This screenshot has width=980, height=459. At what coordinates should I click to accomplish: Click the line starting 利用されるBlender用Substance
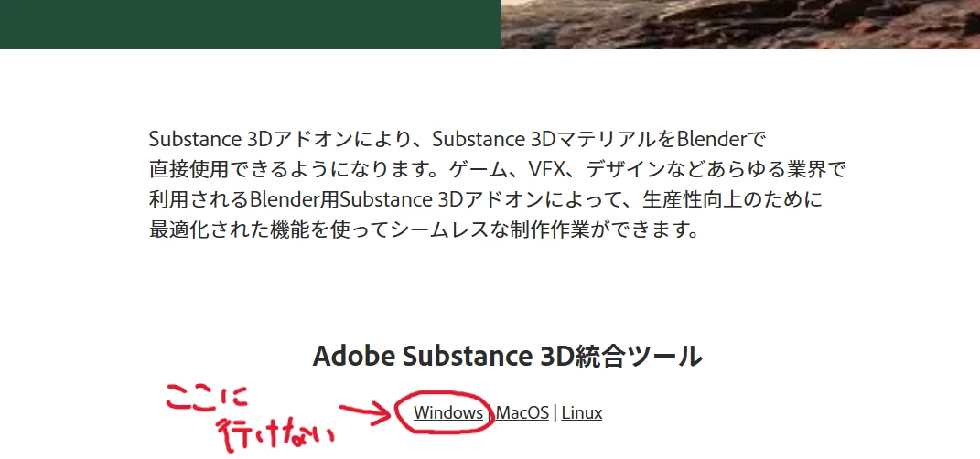point(486,199)
